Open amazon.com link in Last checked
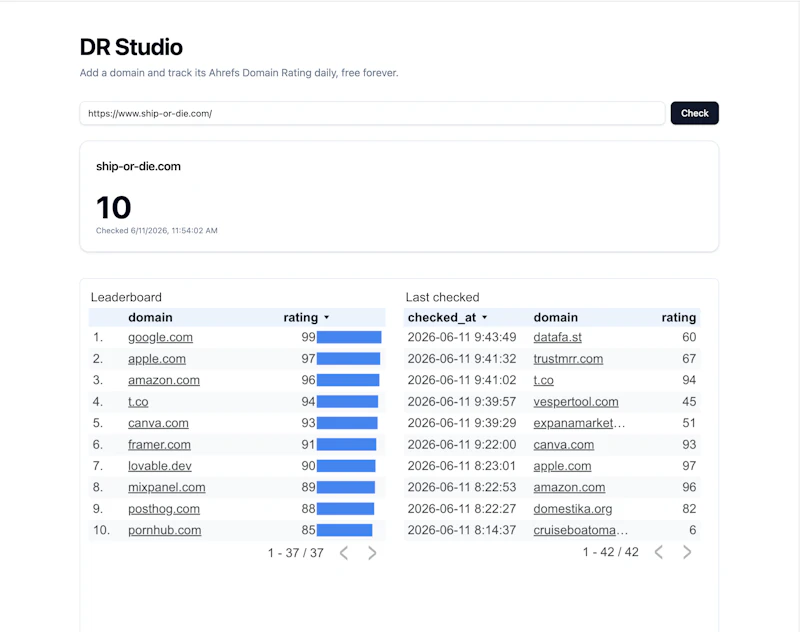The height and width of the screenshot is (632, 800). [569, 487]
